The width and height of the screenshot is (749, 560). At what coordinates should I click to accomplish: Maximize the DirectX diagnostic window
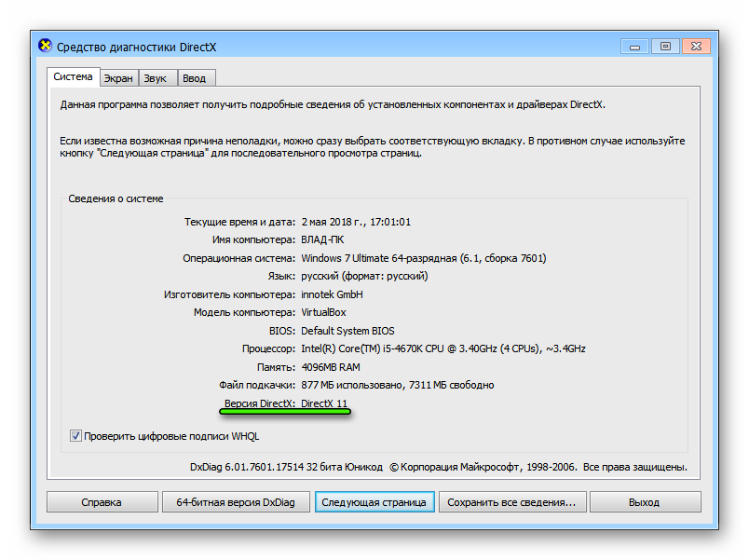(x=665, y=47)
